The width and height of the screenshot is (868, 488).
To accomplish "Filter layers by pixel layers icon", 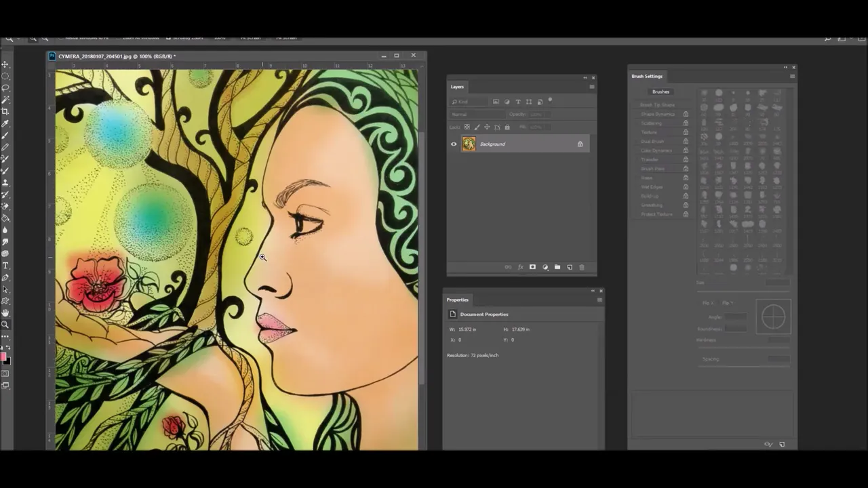I will pyautogui.click(x=496, y=102).
